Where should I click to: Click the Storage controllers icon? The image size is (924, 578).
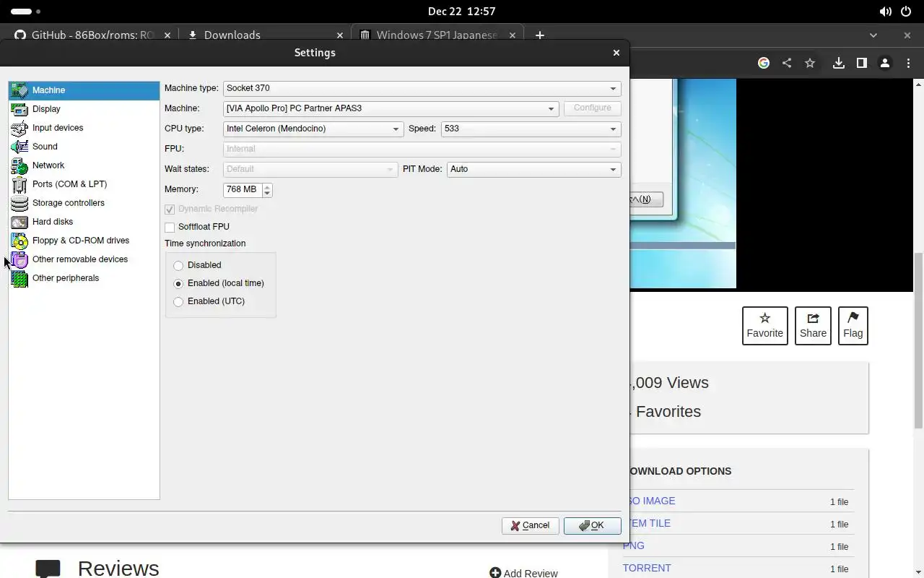[x=19, y=203]
